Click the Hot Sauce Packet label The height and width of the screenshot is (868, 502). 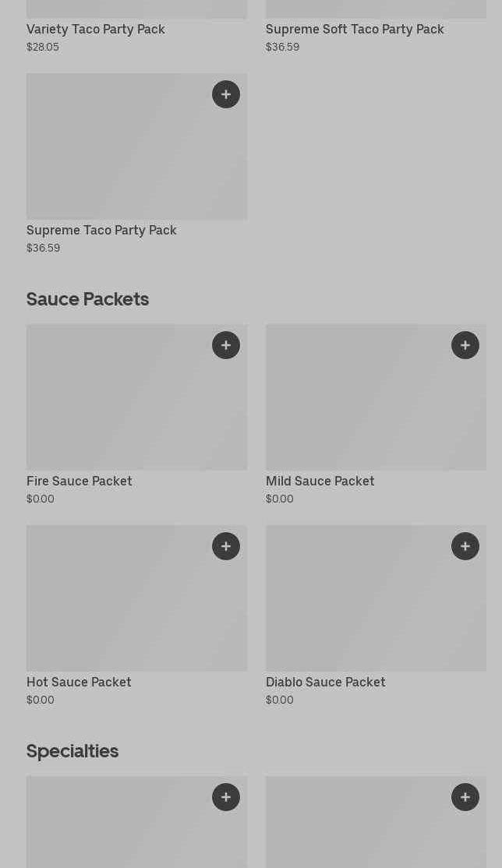coord(79,682)
